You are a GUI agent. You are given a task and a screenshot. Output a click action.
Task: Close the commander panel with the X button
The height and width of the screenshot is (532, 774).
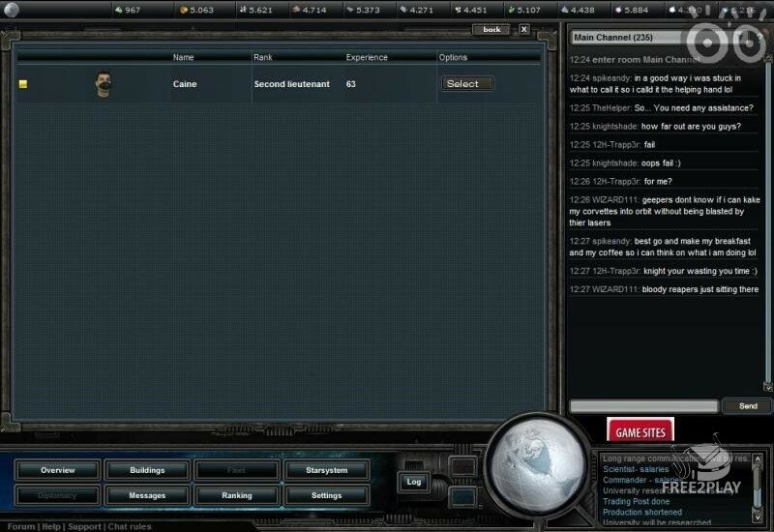click(524, 29)
